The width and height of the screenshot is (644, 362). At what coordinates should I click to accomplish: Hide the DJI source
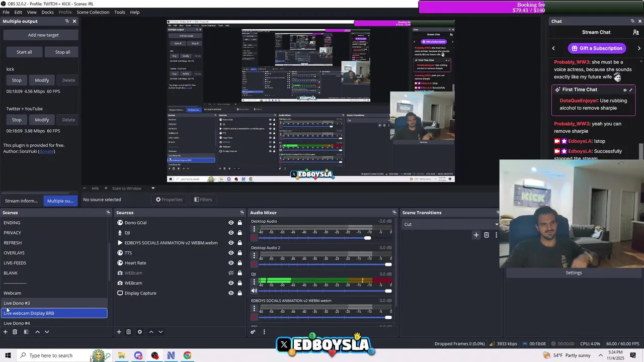[231, 233]
